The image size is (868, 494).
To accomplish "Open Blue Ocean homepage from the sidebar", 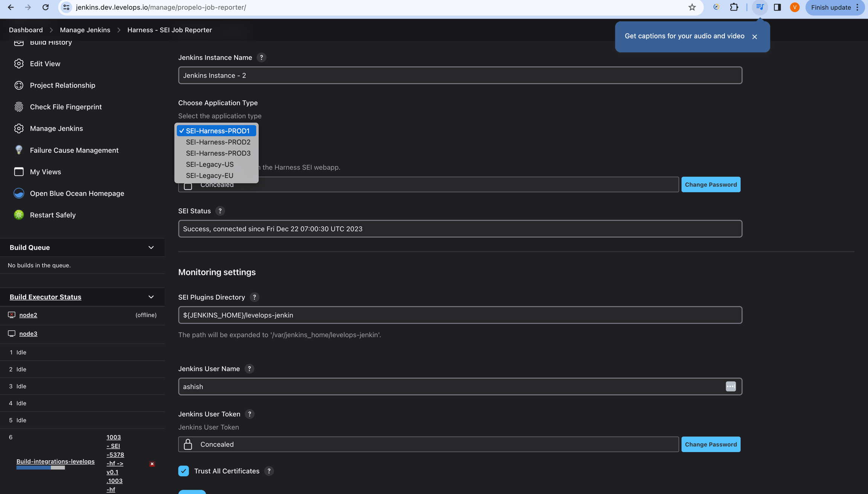I will 19,193.
